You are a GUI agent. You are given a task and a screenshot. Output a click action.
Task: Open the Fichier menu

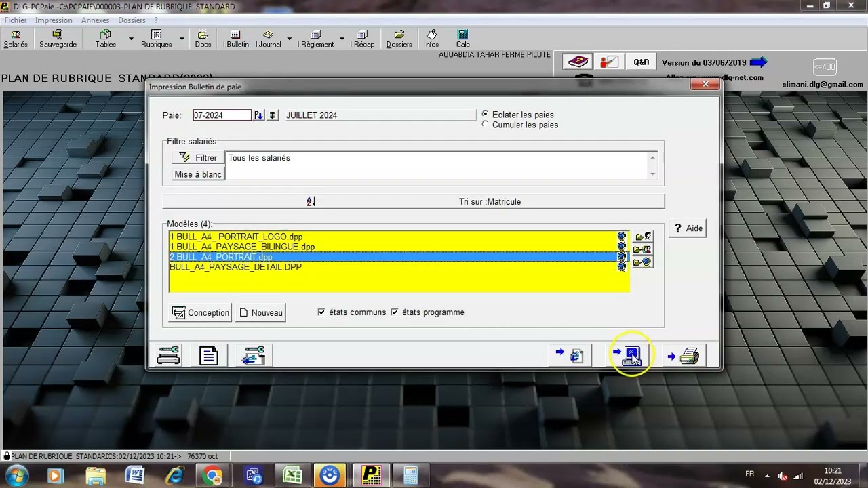coord(16,20)
